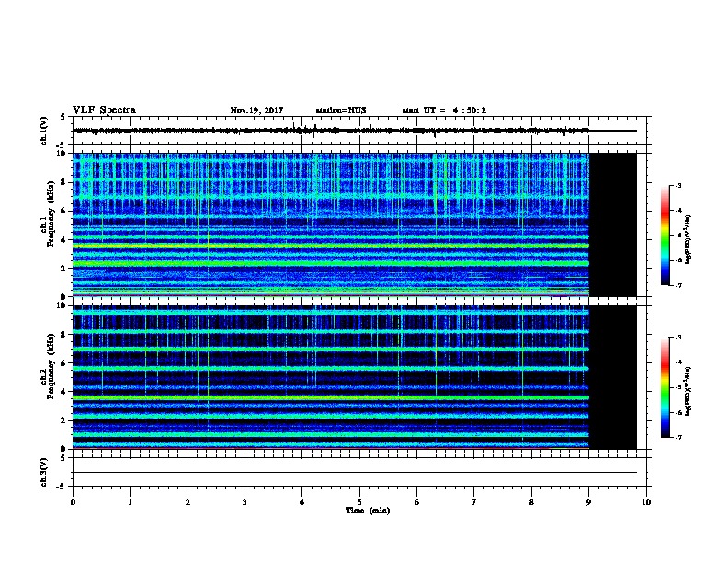Click time axis tick label "2"
Viewport: 728px width, 563px height.
click(x=188, y=502)
